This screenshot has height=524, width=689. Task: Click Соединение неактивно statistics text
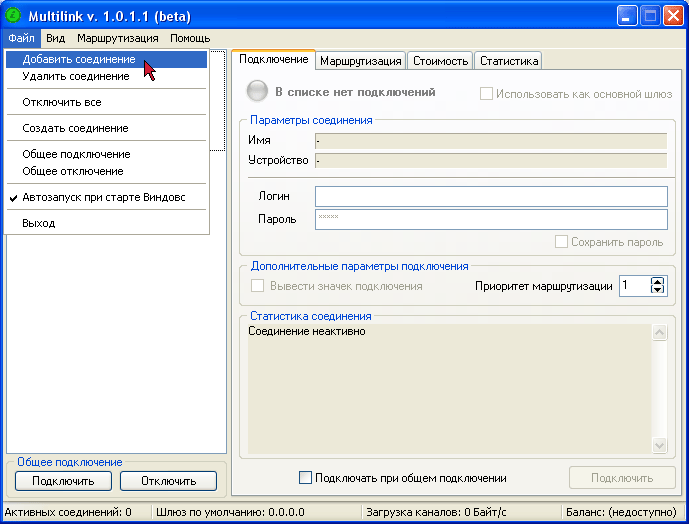pos(307,331)
